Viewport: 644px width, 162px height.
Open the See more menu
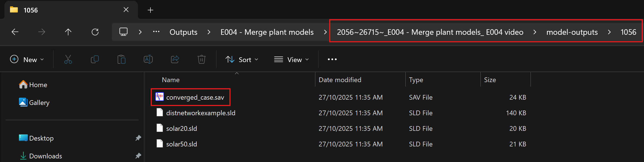pos(332,59)
